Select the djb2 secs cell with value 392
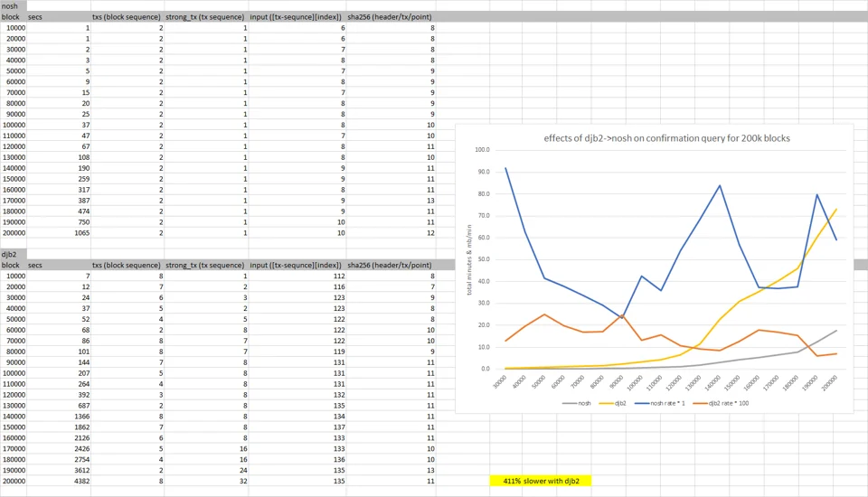The height and width of the screenshot is (497, 868). click(x=59, y=395)
